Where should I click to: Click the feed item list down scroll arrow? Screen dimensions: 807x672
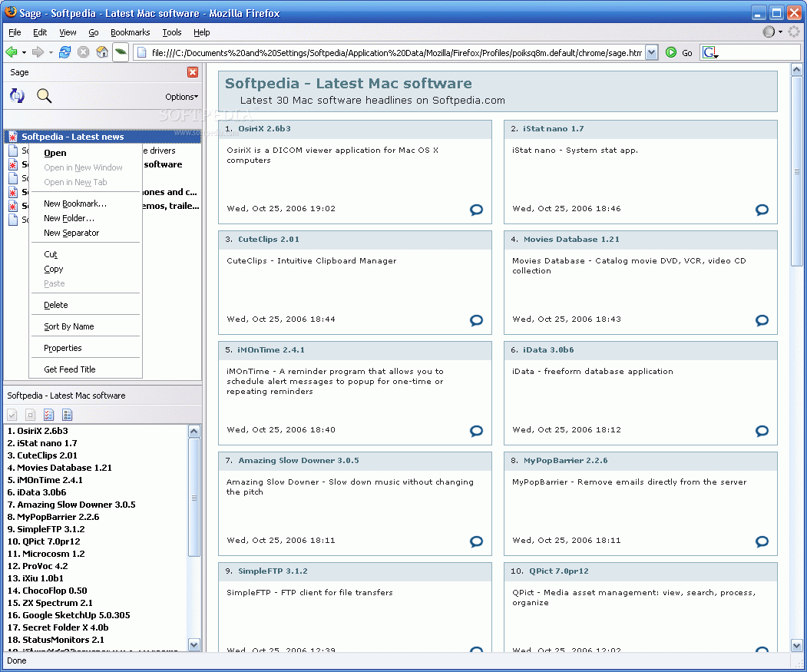pos(194,644)
